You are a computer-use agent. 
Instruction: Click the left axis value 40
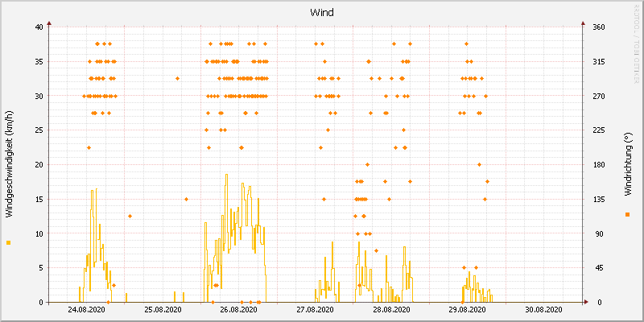coord(39,27)
